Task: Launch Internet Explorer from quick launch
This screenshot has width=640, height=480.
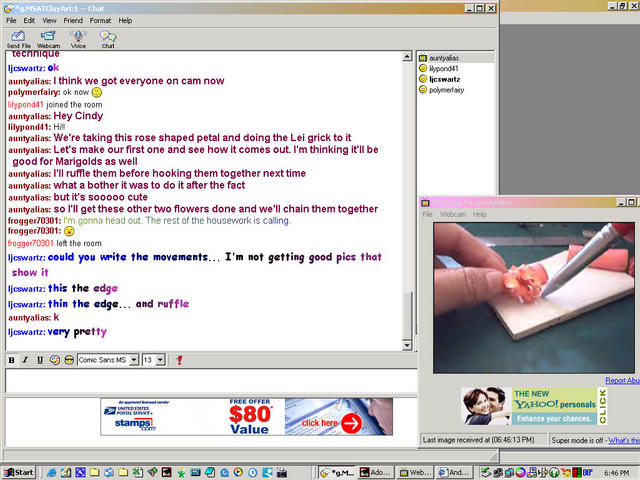Action: pos(51,473)
